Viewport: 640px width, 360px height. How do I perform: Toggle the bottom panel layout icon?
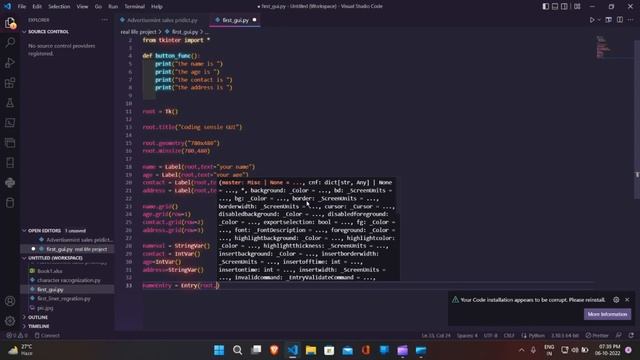[555, 7]
